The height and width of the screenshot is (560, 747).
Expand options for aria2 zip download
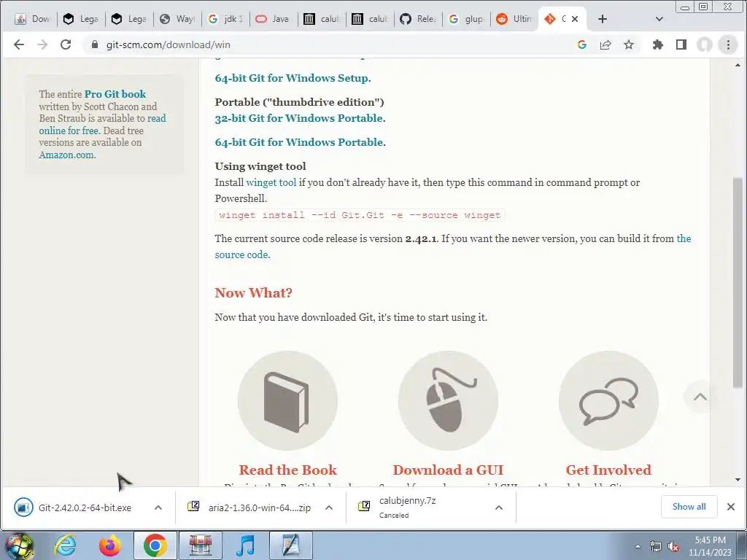(329, 507)
